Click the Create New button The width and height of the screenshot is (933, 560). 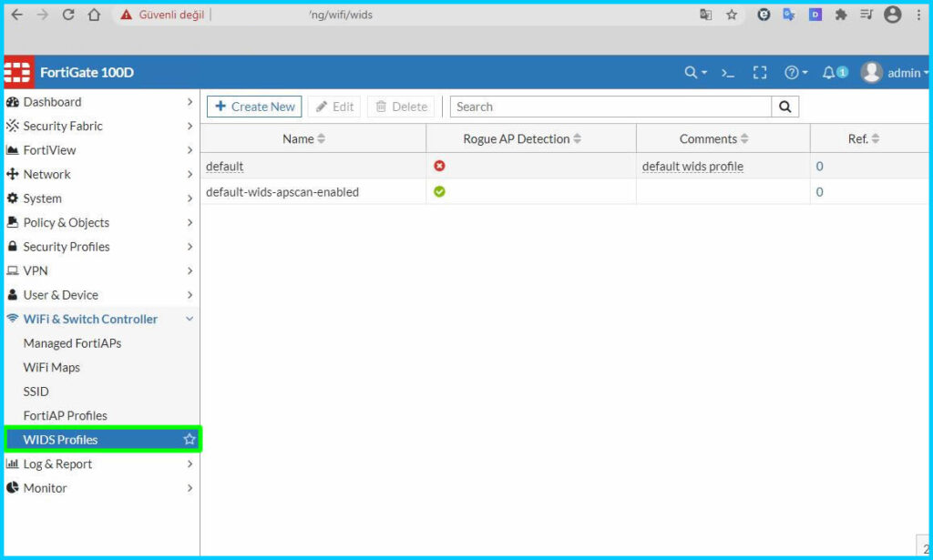(254, 107)
